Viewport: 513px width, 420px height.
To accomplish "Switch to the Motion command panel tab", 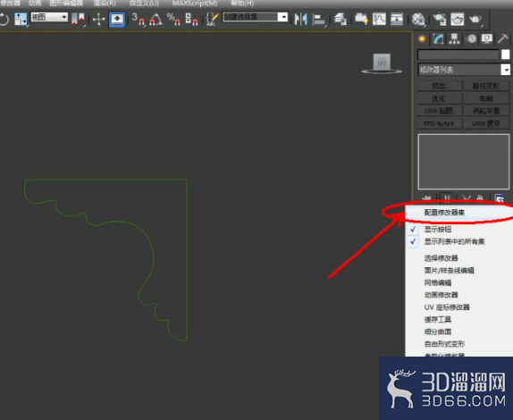I will tap(472, 39).
